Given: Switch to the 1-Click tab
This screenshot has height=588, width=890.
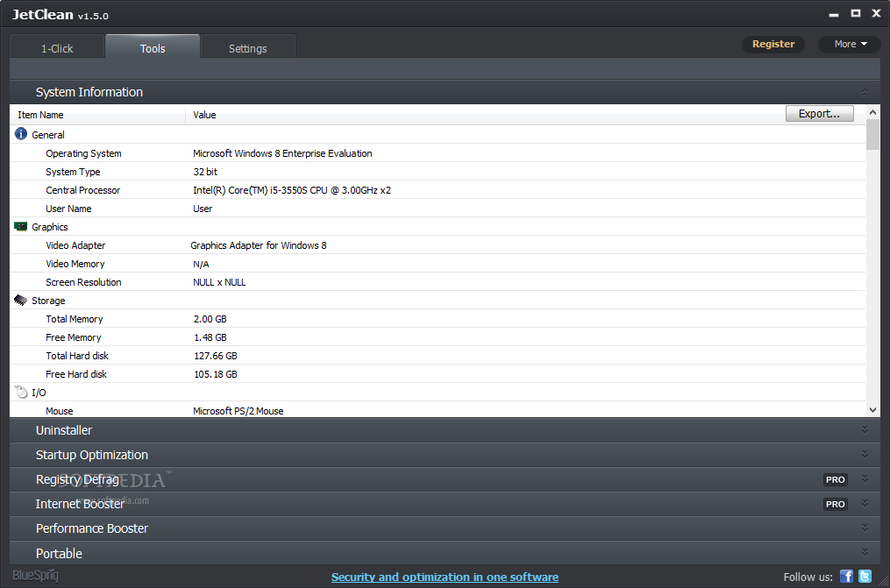Looking at the screenshot, I should (x=57, y=48).
